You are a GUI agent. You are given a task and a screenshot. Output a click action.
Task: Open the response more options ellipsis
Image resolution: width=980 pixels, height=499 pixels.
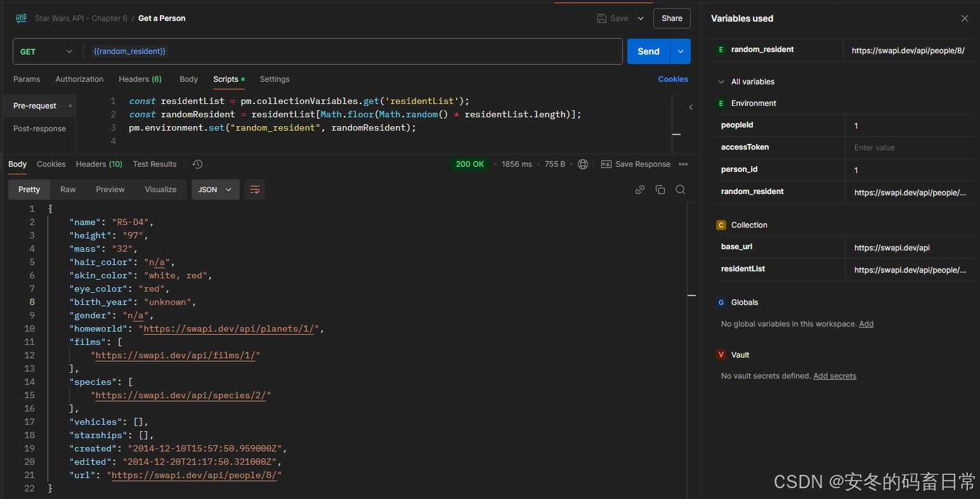click(683, 164)
